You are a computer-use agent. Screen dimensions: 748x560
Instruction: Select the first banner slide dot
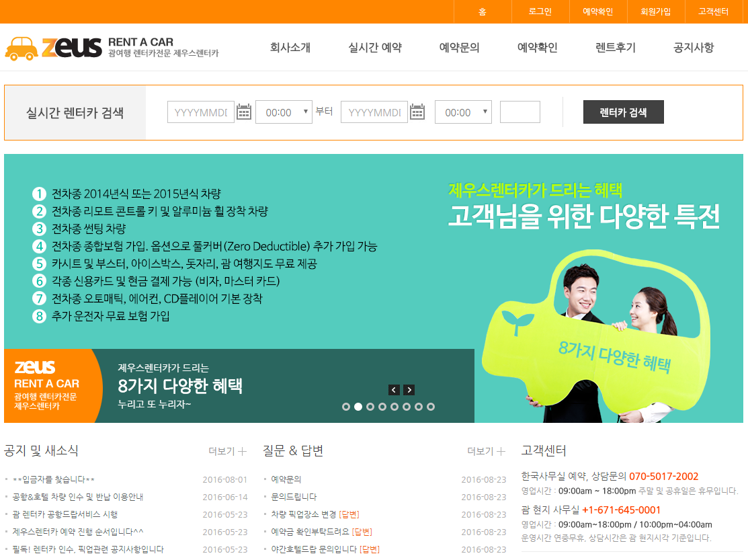[346, 407]
